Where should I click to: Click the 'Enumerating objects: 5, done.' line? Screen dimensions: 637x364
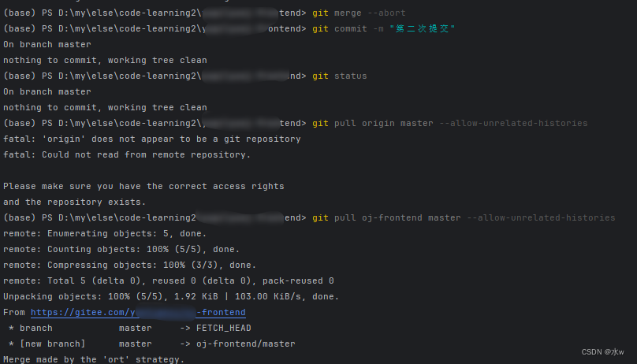105,234
